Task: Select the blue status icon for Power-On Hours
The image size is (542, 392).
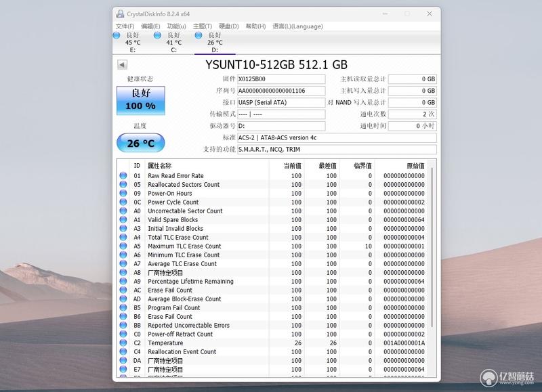Action: (123, 193)
